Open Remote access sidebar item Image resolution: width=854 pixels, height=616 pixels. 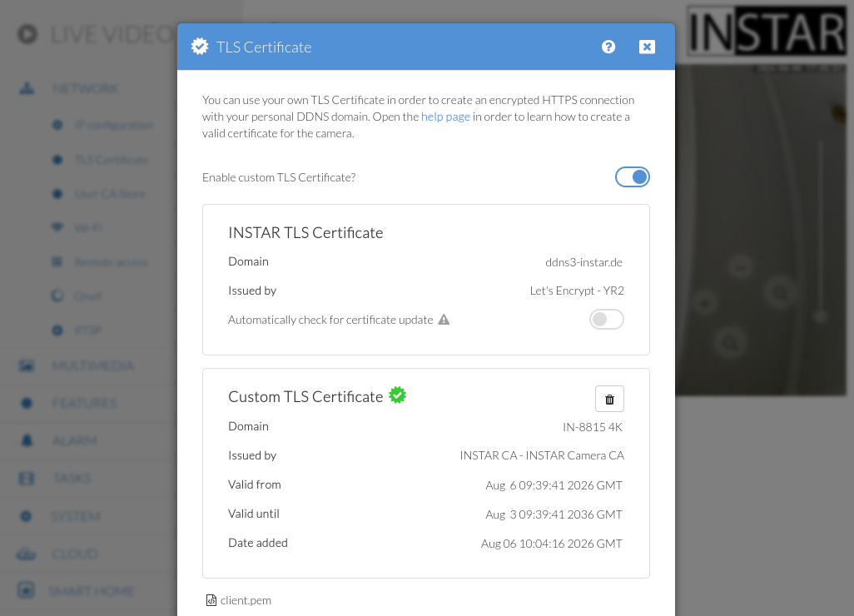[111, 262]
